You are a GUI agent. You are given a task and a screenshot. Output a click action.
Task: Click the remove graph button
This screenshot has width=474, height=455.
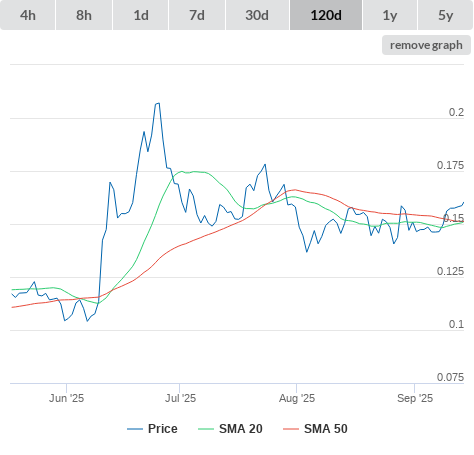[426, 45]
